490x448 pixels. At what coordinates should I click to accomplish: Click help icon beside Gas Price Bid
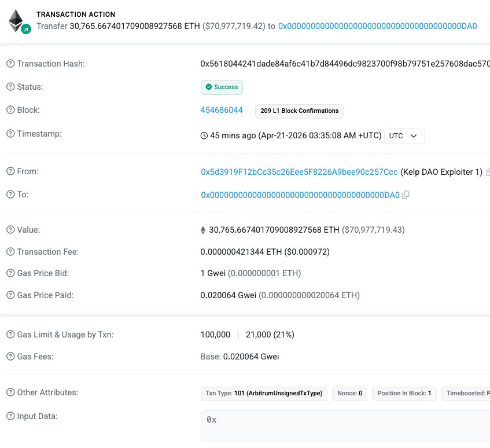[10, 273]
